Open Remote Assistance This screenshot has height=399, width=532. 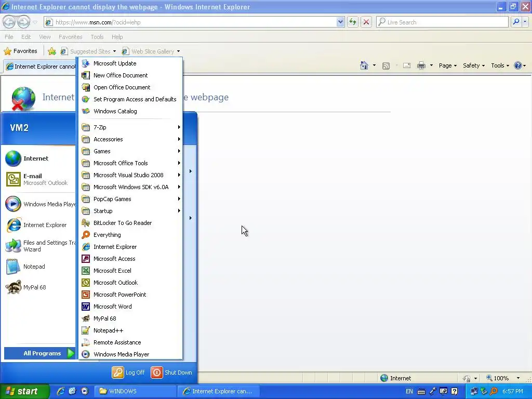pyautogui.click(x=130, y=342)
